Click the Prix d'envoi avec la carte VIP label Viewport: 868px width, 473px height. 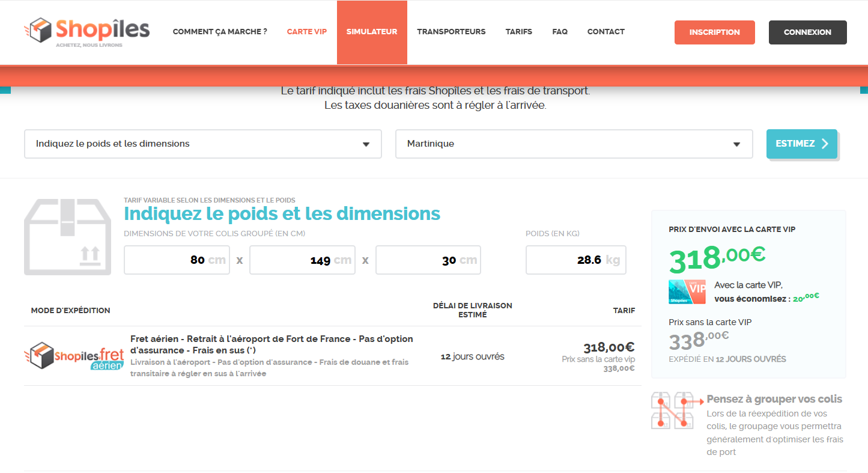(x=732, y=230)
